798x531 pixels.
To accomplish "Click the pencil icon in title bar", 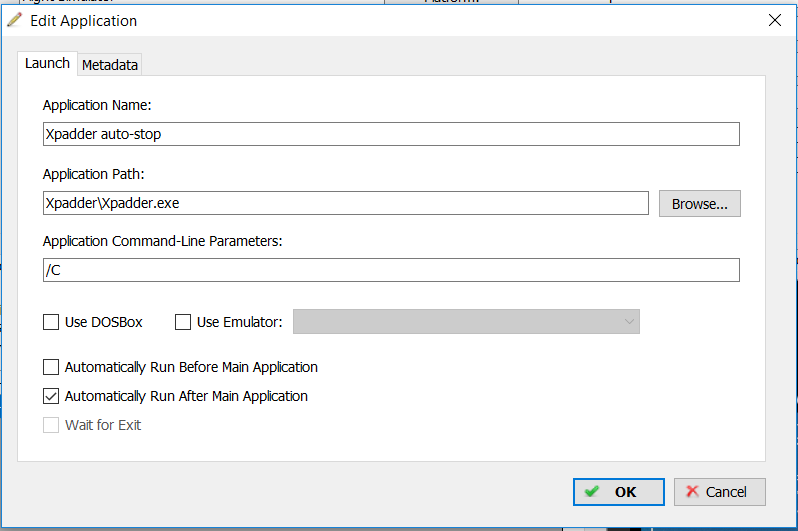I will [15, 20].
